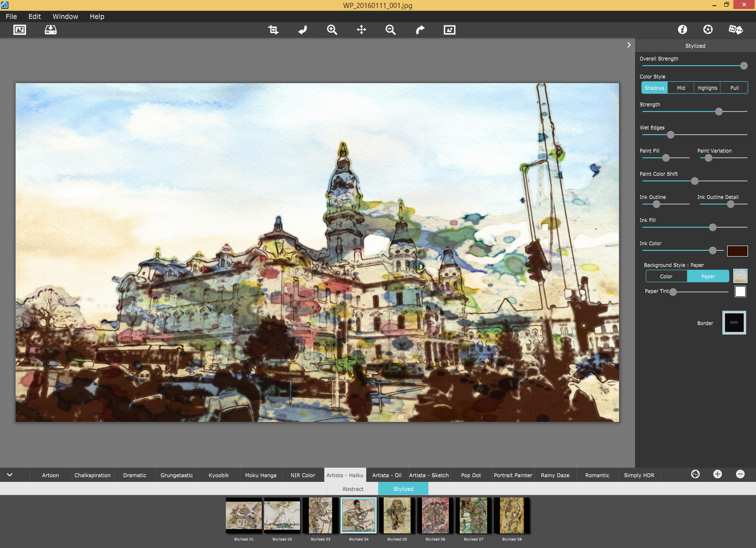
Task: Select the Artoon effect category
Action: point(51,475)
